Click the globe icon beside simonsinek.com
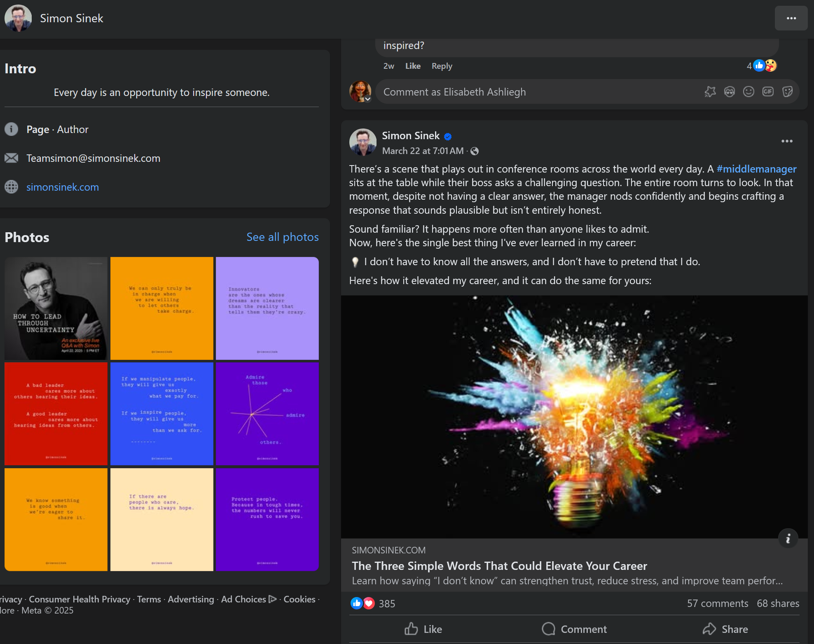This screenshot has height=644, width=814. pos(11,187)
